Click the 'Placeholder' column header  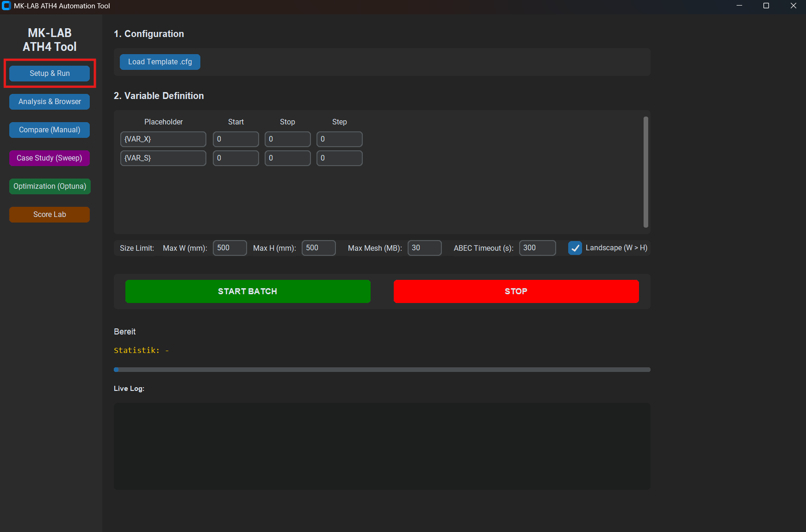click(x=163, y=122)
